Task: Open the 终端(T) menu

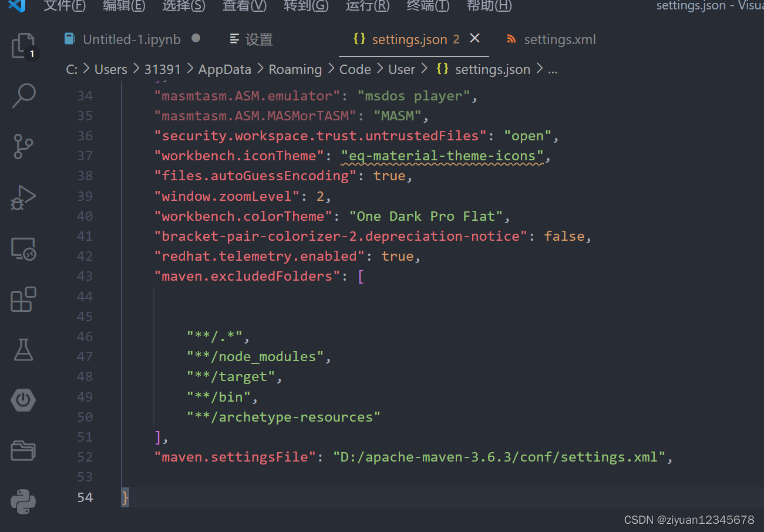Action: [428, 6]
